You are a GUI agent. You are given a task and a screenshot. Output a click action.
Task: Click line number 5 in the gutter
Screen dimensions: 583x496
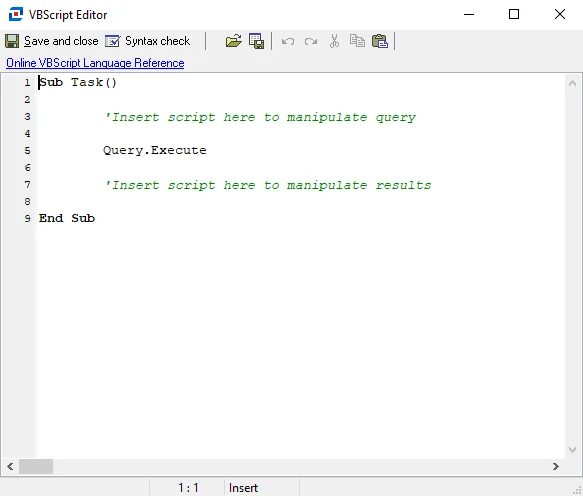click(x=27, y=151)
